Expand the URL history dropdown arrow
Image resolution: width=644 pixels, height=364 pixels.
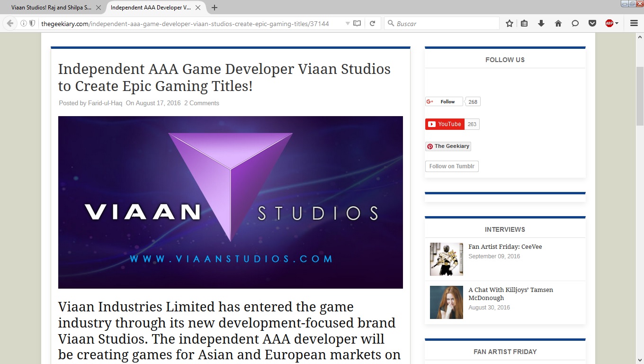pos(348,23)
